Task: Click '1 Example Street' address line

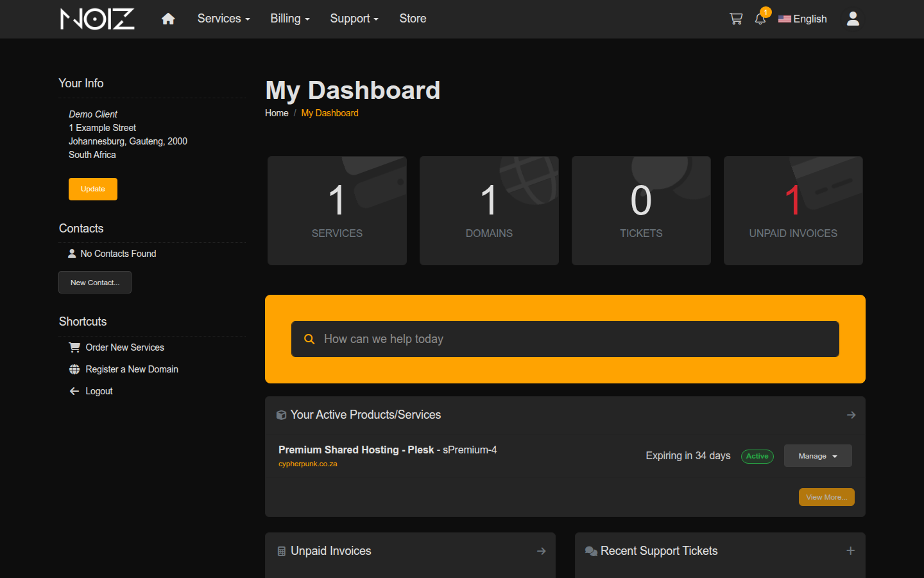Action: 102,128
